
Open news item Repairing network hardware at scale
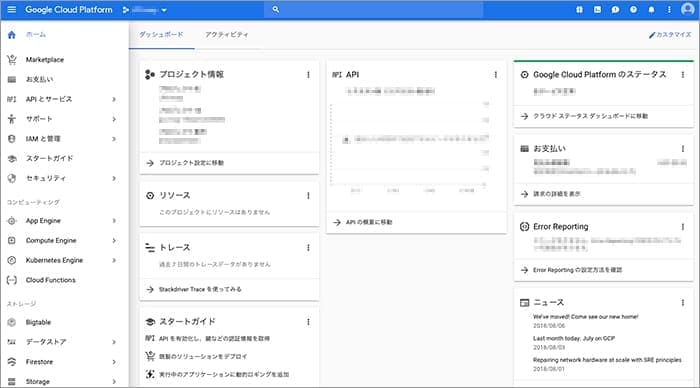click(607, 360)
